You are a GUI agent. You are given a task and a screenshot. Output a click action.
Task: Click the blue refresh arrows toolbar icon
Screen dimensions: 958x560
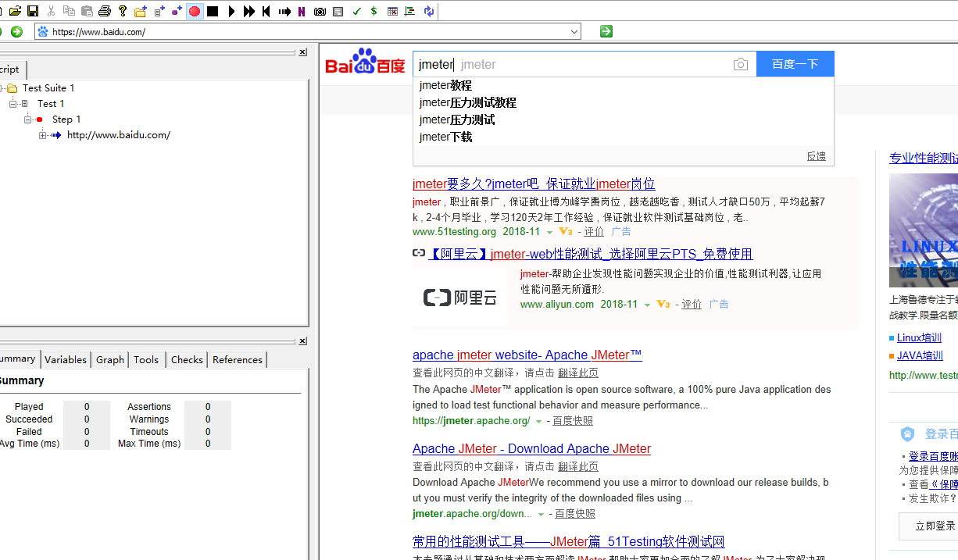click(428, 11)
